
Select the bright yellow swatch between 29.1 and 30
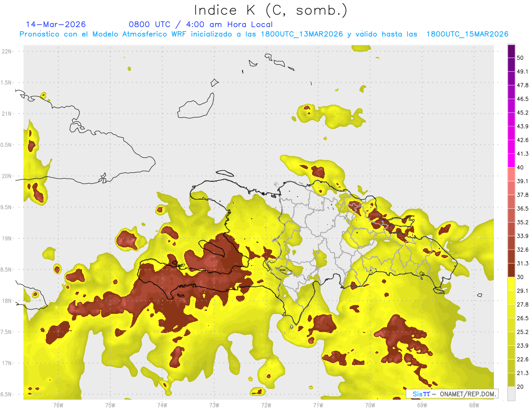(512, 284)
